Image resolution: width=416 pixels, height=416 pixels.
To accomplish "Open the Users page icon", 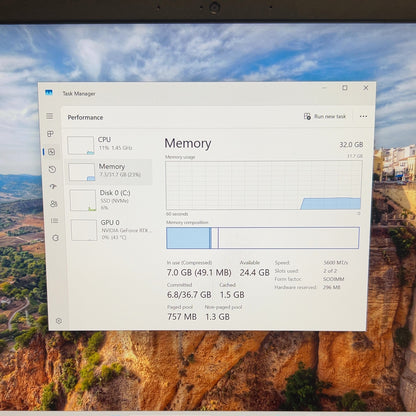I will (x=54, y=204).
